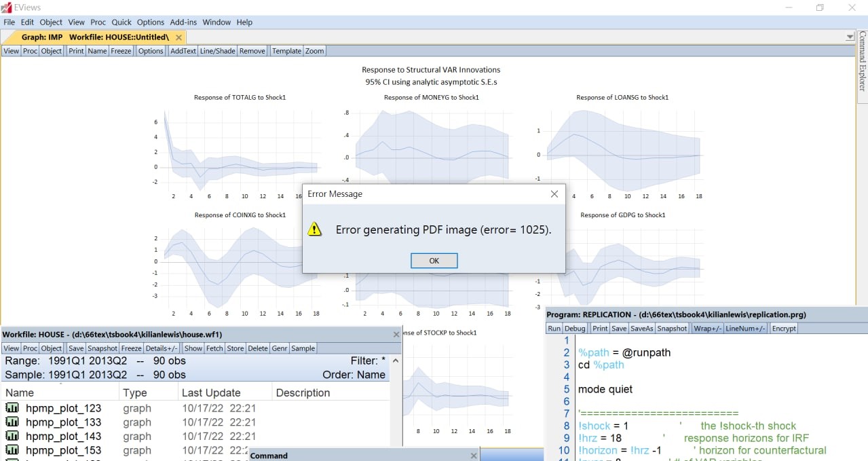Click the yellow warning icon in error dialog
Screen dimensions: 868x461
(x=315, y=229)
